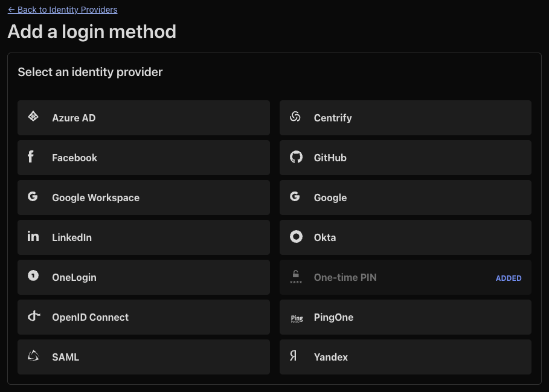Image resolution: width=549 pixels, height=392 pixels.
Task: Click the Okta circle logo icon
Action: point(295,237)
